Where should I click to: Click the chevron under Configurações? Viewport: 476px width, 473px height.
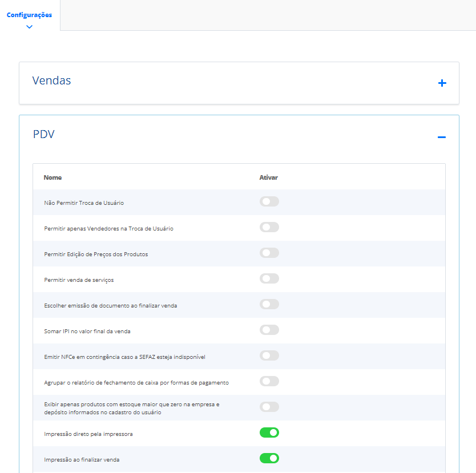point(30,27)
